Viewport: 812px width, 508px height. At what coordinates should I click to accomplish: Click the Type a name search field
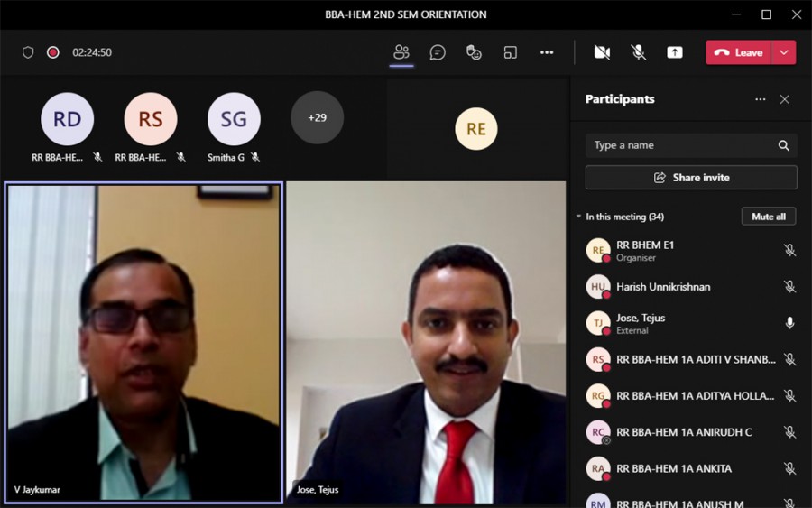tap(681, 145)
